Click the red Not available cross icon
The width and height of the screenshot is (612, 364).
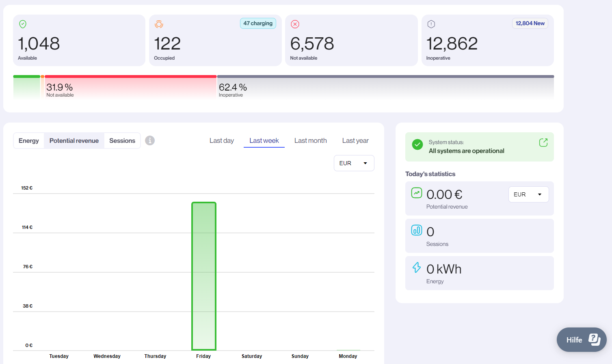pos(295,24)
